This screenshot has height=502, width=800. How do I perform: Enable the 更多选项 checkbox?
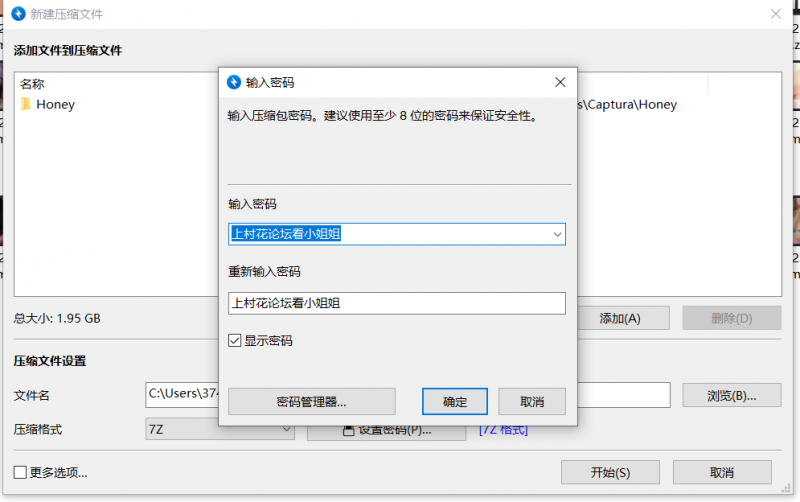click(20, 472)
